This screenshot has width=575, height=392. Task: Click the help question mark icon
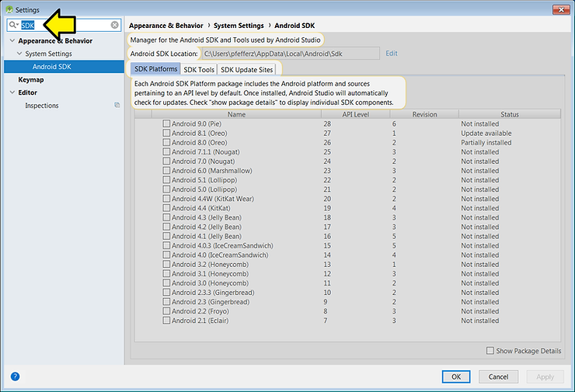[x=15, y=376]
